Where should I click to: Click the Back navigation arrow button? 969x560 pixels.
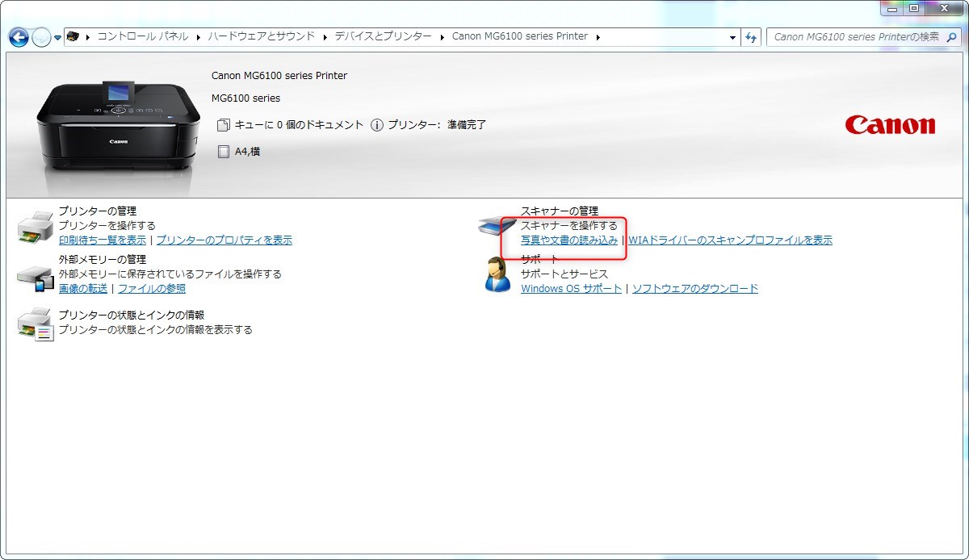(19, 37)
